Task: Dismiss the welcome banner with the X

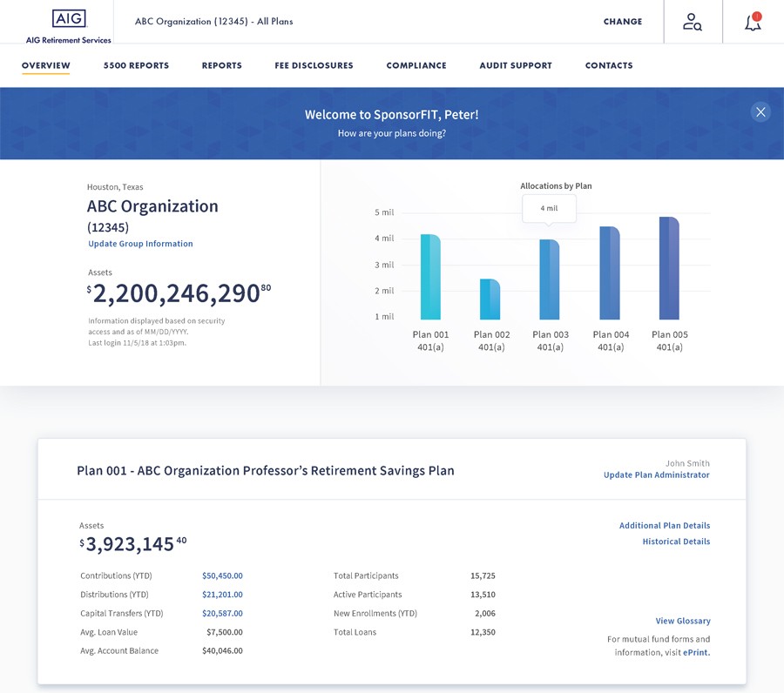Action: tap(760, 112)
